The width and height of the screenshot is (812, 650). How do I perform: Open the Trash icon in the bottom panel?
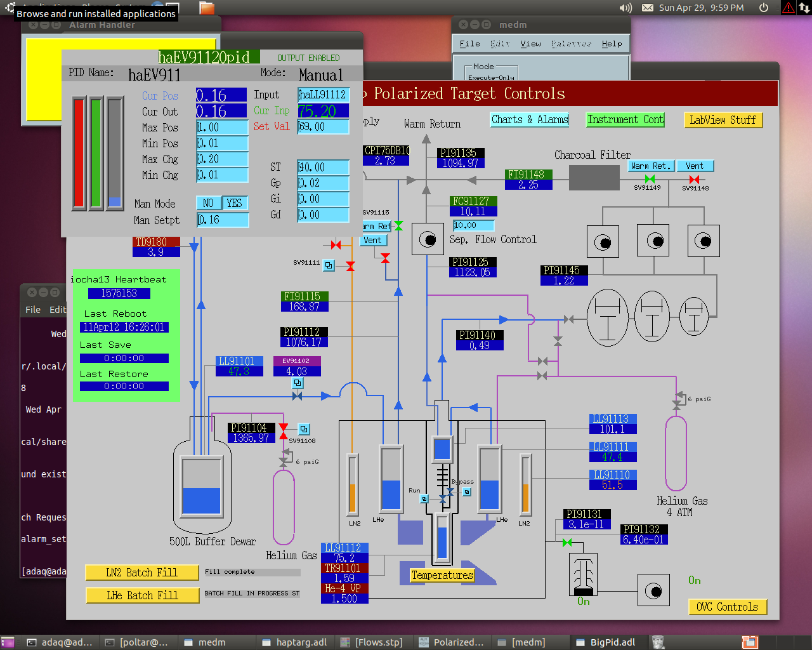tap(658, 642)
